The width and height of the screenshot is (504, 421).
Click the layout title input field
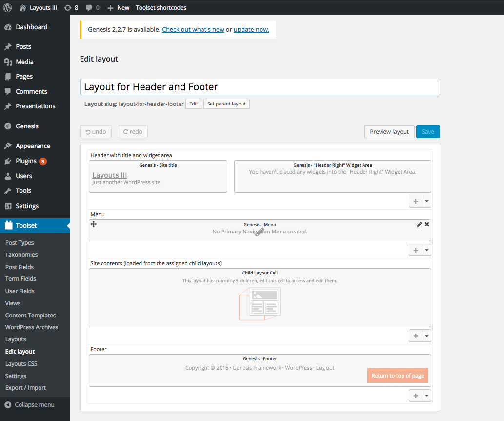tap(260, 87)
